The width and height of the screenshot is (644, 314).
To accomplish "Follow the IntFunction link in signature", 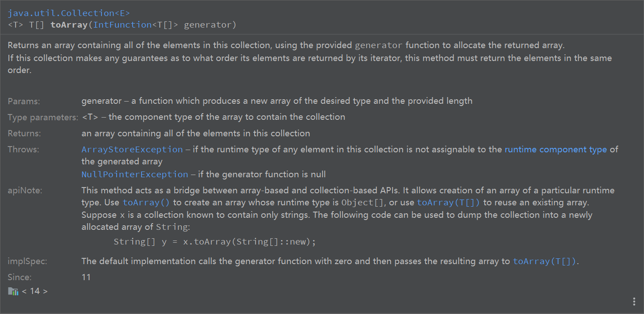I will [122, 25].
